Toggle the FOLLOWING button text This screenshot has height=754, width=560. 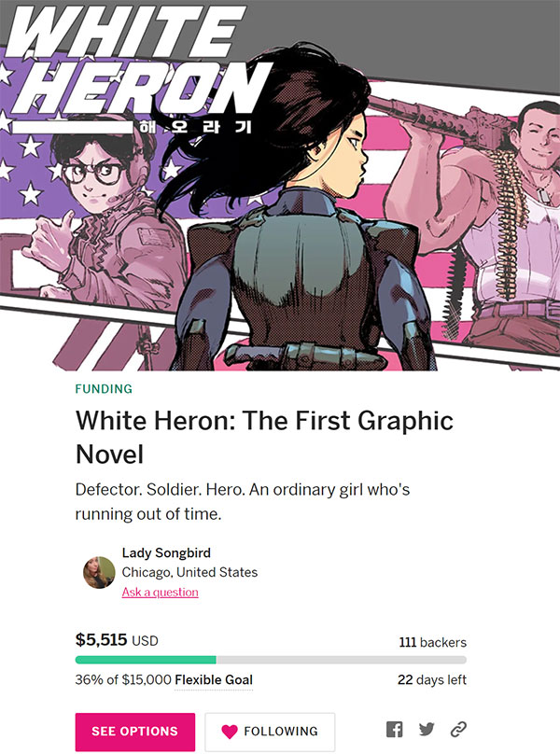pyautogui.click(x=281, y=732)
